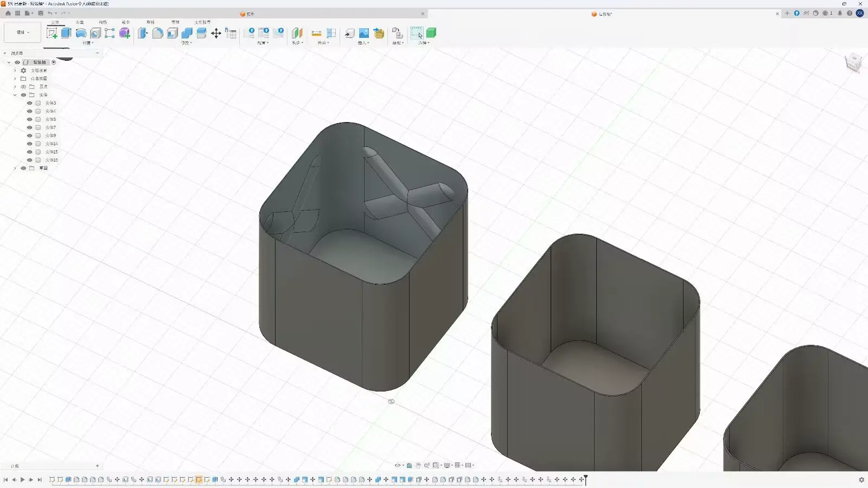Toggle visibility of 实体3 body
This screenshot has width=868, height=488.
click(30, 103)
